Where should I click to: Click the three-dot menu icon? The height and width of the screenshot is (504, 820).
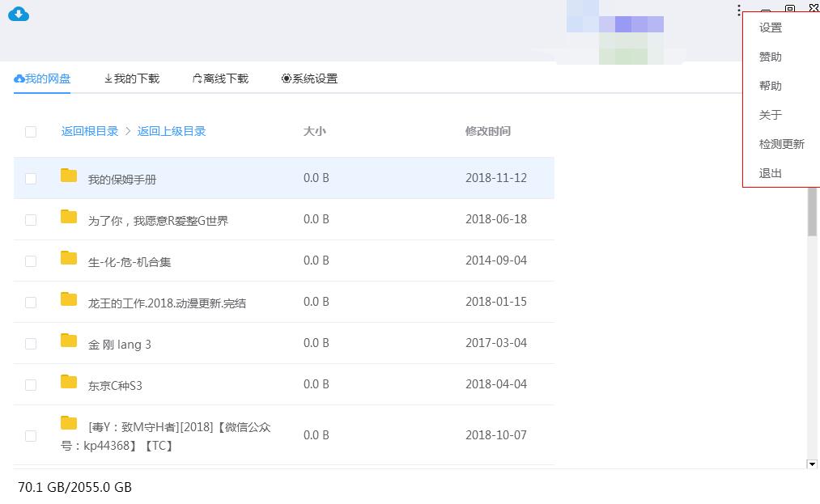[x=739, y=11]
